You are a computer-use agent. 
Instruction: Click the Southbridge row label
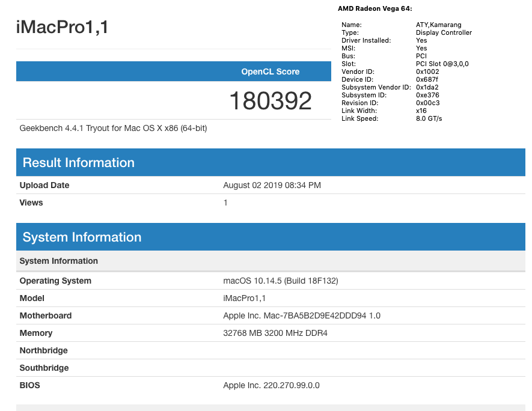click(44, 368)
